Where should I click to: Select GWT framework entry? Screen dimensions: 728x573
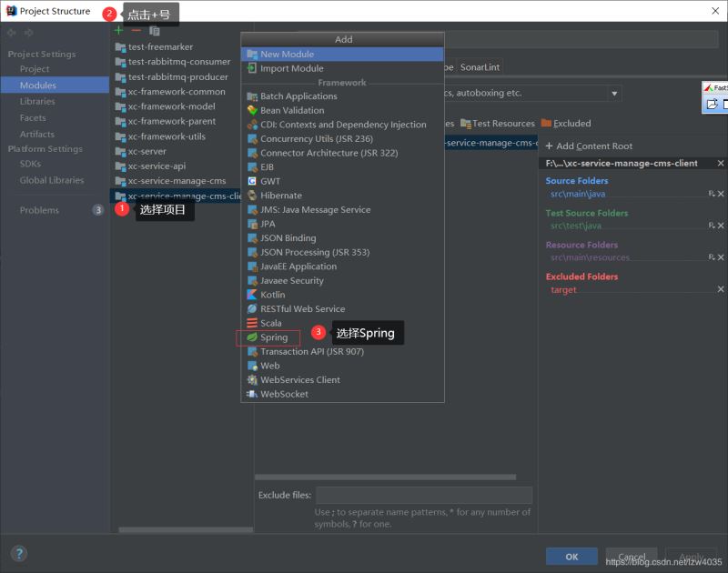[342, 181]
